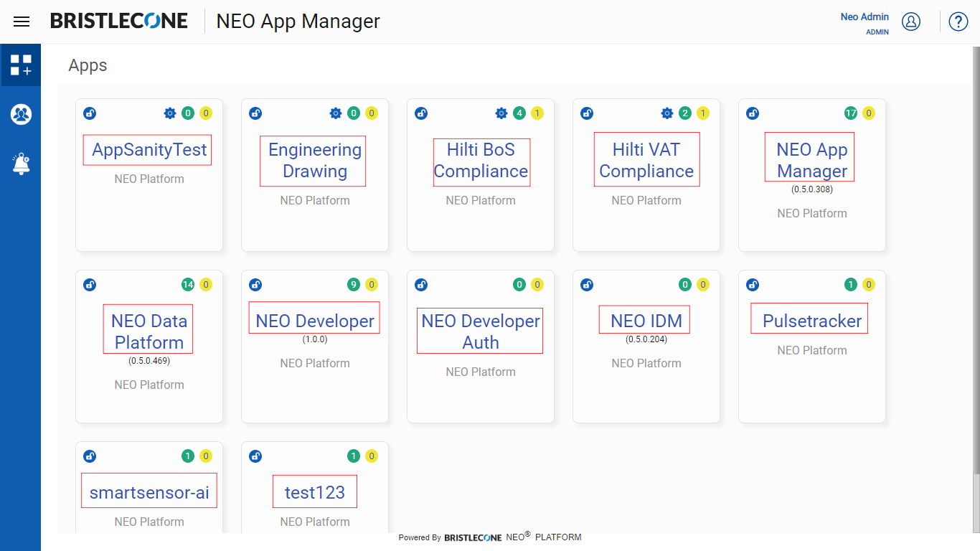
Task: Click green 1 badge on Pulsetracker card
Action: 851,285
